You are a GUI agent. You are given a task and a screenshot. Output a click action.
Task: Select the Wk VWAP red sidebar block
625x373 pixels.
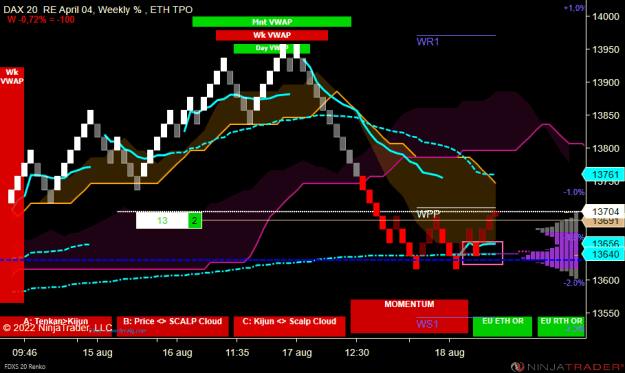12,185
